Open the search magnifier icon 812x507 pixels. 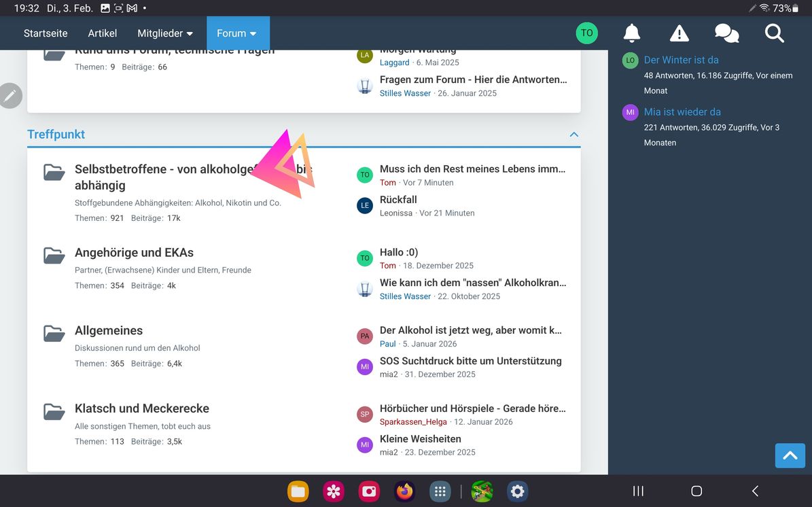[x=774, y=33]
